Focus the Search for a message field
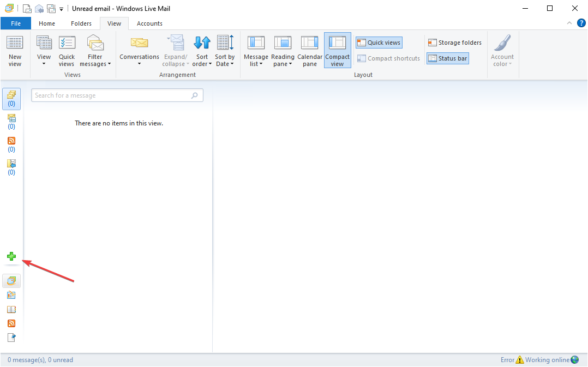Screen dimensions: 588x367 click(117, 95)
